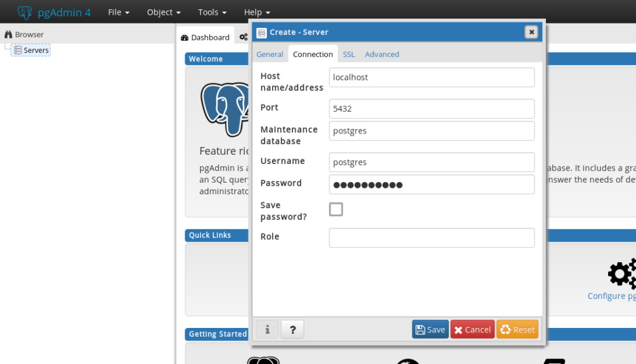Save the new server connection
The width and height of the screenshot is (636, 364).
pos(430,329)
